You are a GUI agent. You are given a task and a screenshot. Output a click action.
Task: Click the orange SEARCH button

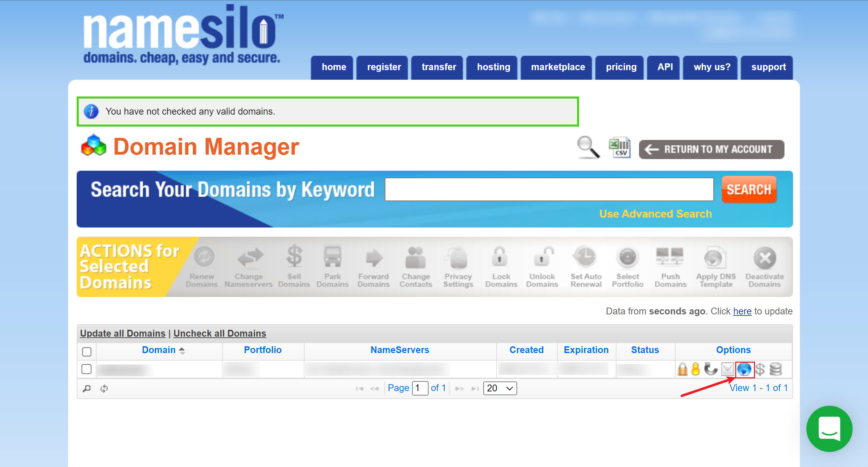(749, 190)
